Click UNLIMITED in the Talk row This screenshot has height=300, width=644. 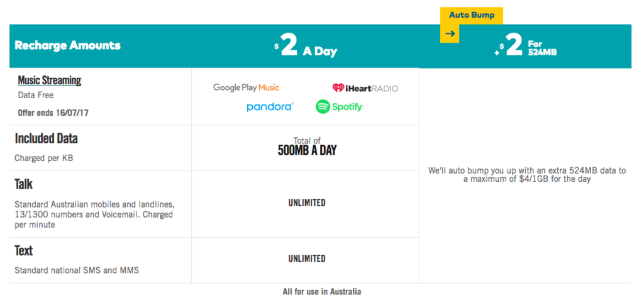coord(307,203)
